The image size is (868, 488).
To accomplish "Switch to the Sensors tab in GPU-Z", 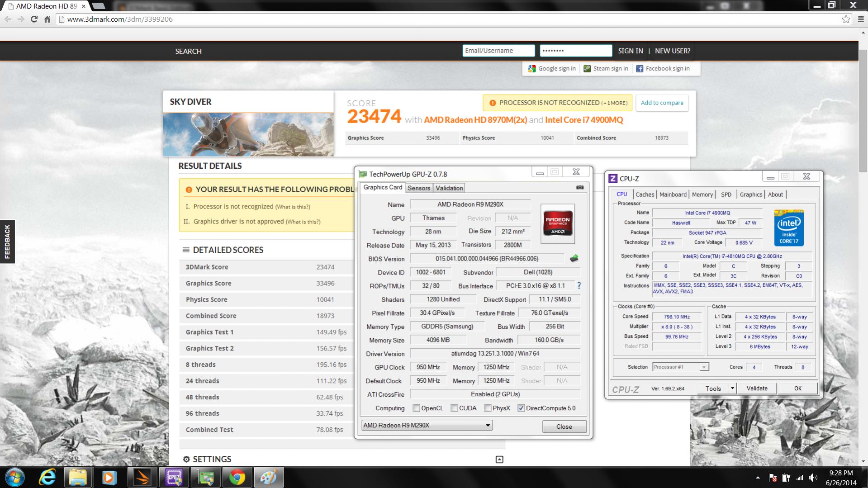I will click(x=419, y=188).
